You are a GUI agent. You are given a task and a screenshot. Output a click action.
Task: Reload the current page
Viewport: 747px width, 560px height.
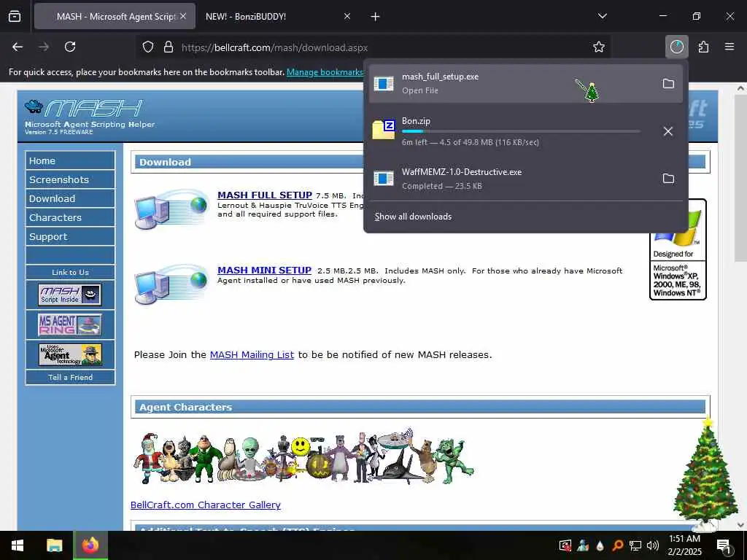coord(70,47)
